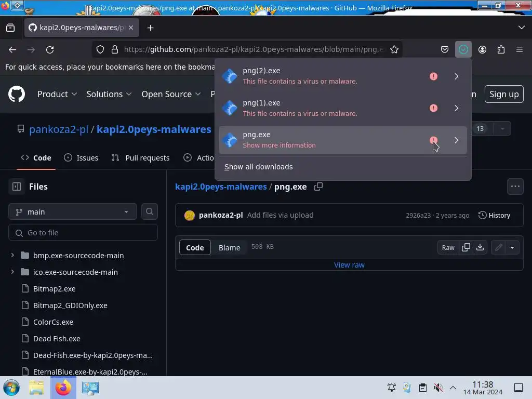Go back to previous page
The image size is (532, 399).
(x=12, y=49)
